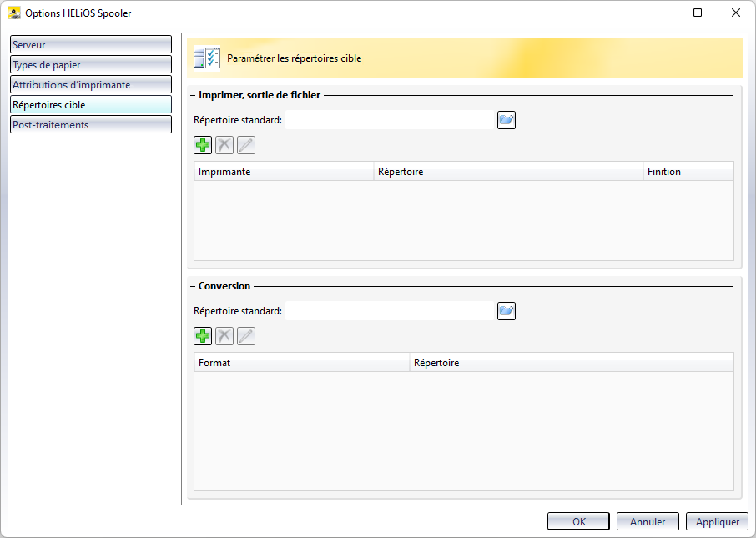Sort by the Finition column header

[x=688, y=172]
